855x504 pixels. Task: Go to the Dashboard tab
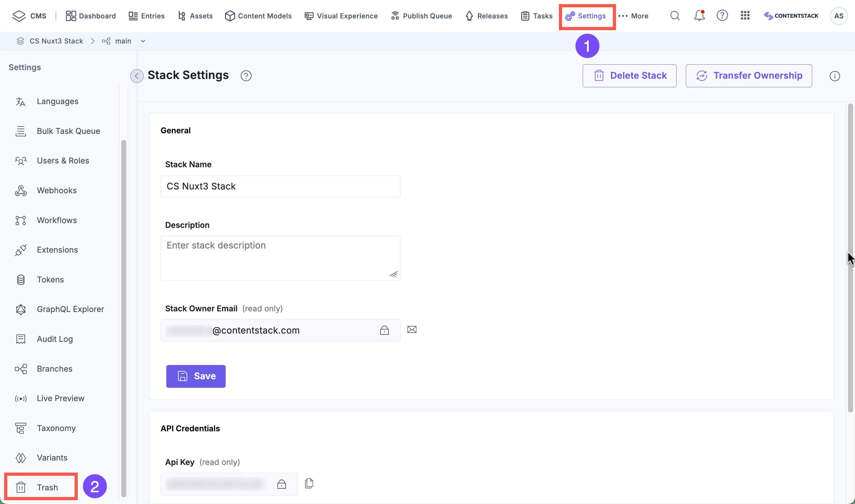click(x=91, y=16)
